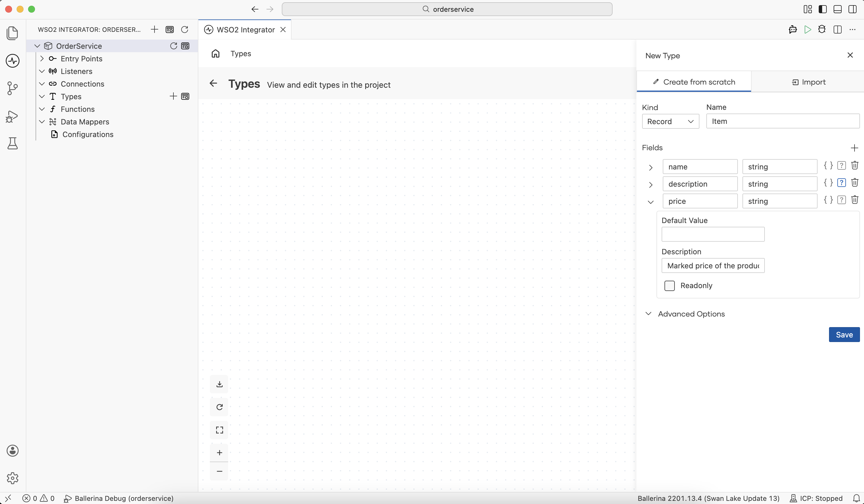This screenshot has width=864, height=504.
Task: Click the Types breadcrumb link
Action: point(241,54)
